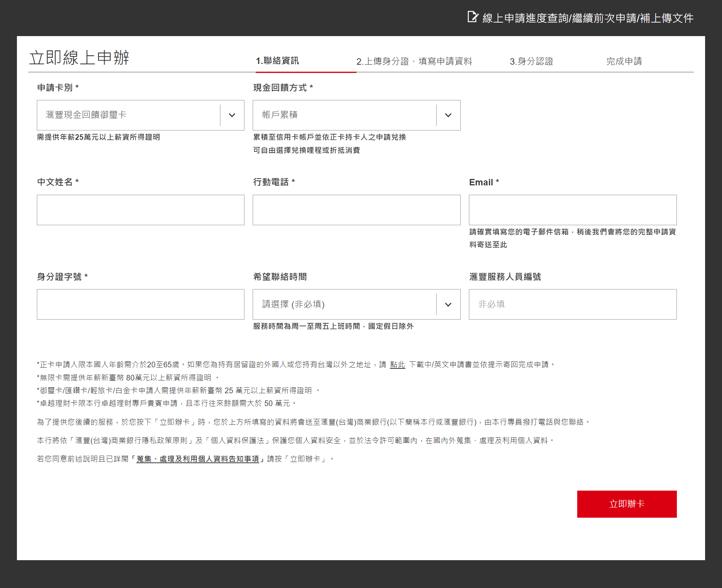The width and height of the screenshot is (722, 588).
Task: Click the Email * label
Action: (x=484, y=182)
